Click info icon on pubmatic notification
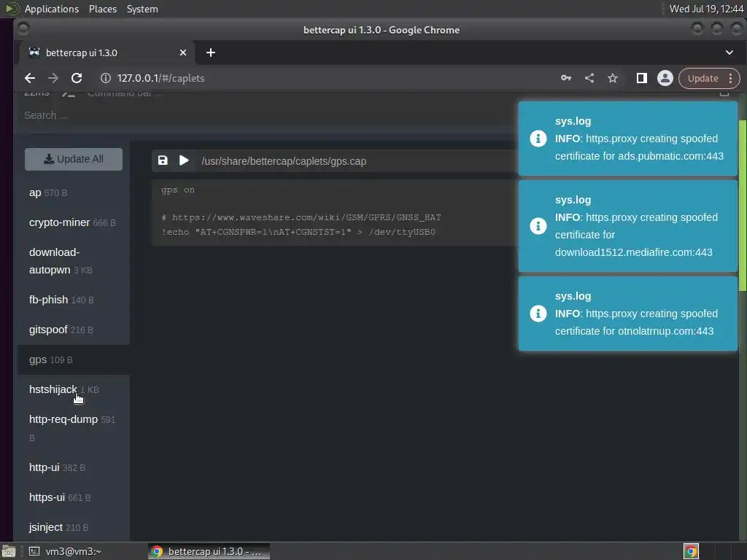The height and width of the screenshot is (560, 747). pos(538,139)
